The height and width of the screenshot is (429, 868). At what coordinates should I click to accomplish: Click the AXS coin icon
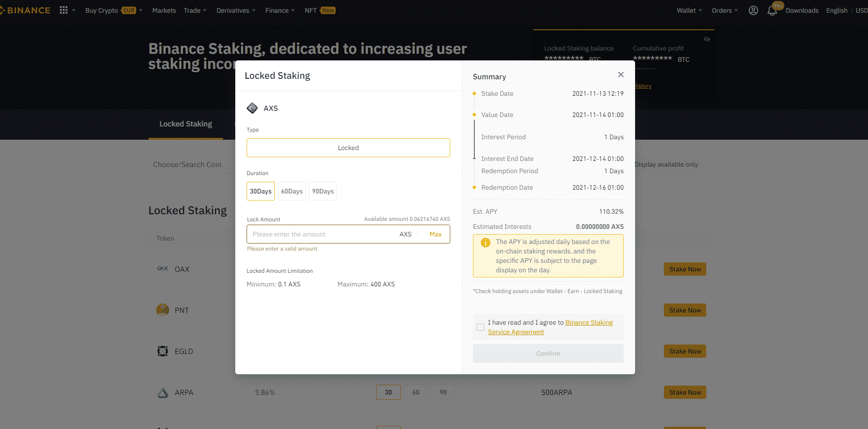[252, 108]
